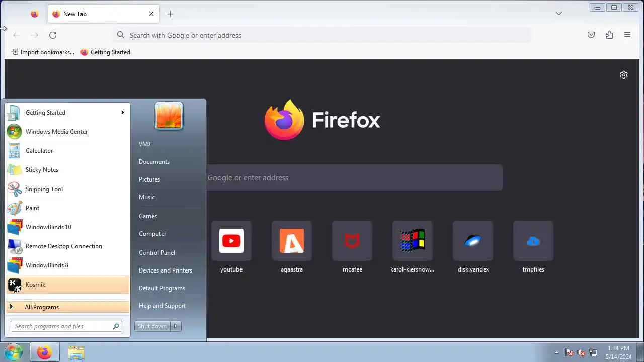Open Getting Started in Start menu
Viewport: 644px width, 362px height.
coord(67,113)
